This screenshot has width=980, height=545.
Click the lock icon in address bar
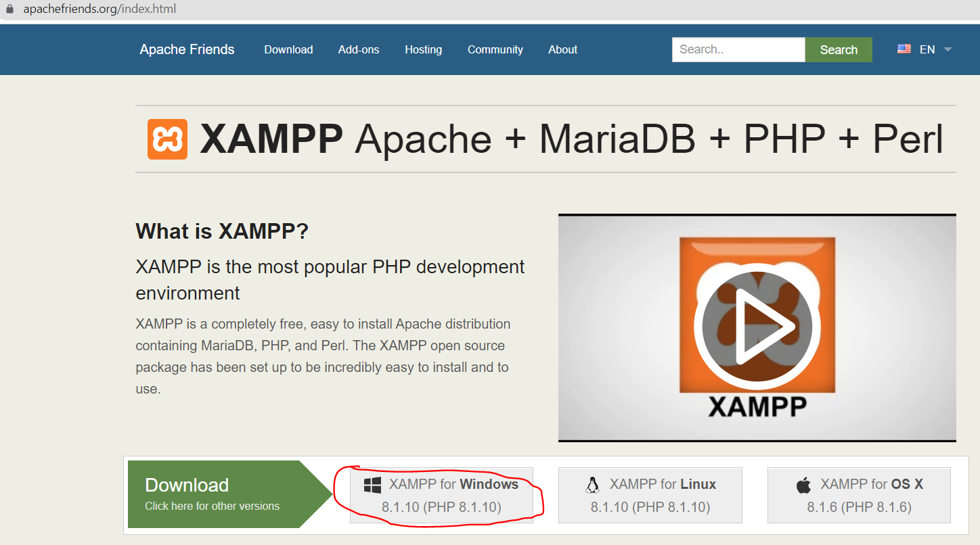(x=9, y=10)
